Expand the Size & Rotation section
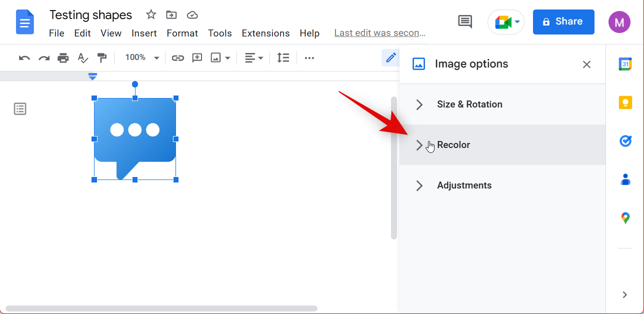Viewport: 644px width, 314px height. 502,104
